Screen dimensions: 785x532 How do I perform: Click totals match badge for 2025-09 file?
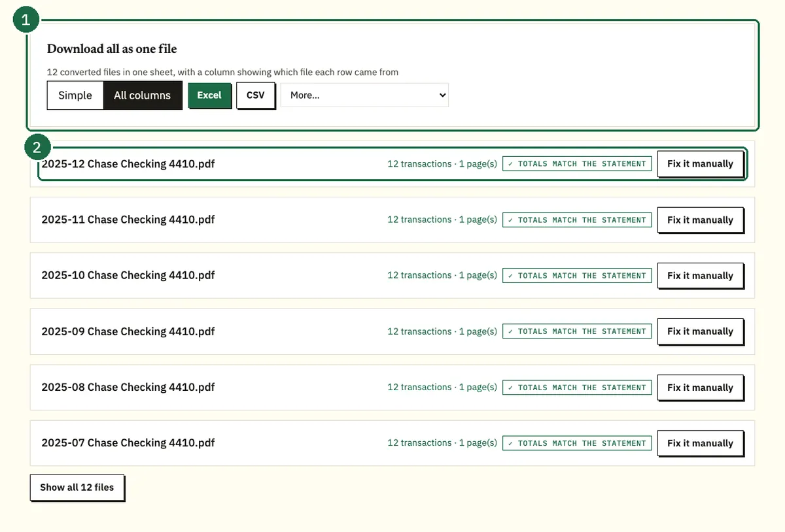[577, 331]
